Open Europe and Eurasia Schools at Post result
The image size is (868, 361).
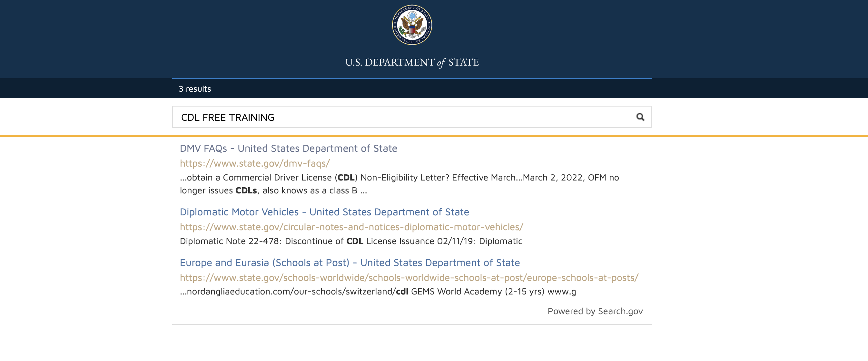[x=350, y=263]
